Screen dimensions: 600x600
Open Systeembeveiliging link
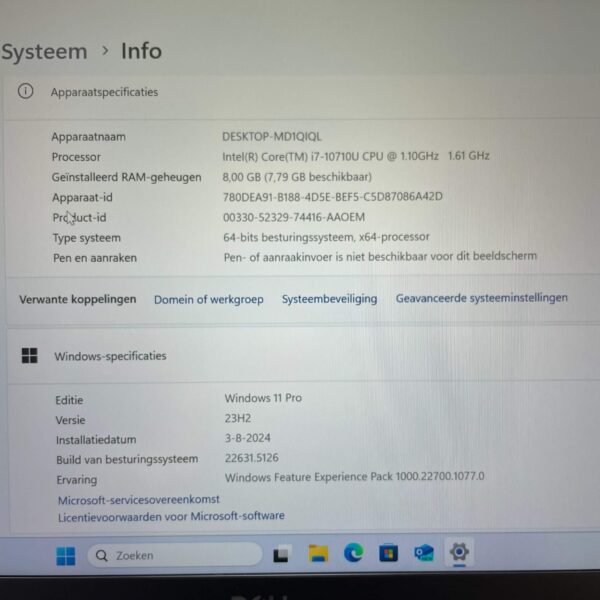[329, 298]
